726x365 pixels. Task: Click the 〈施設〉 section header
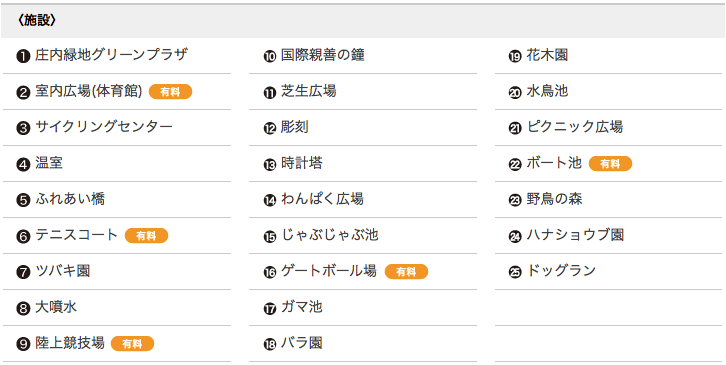pyautogui.click(x=37, y=21)
